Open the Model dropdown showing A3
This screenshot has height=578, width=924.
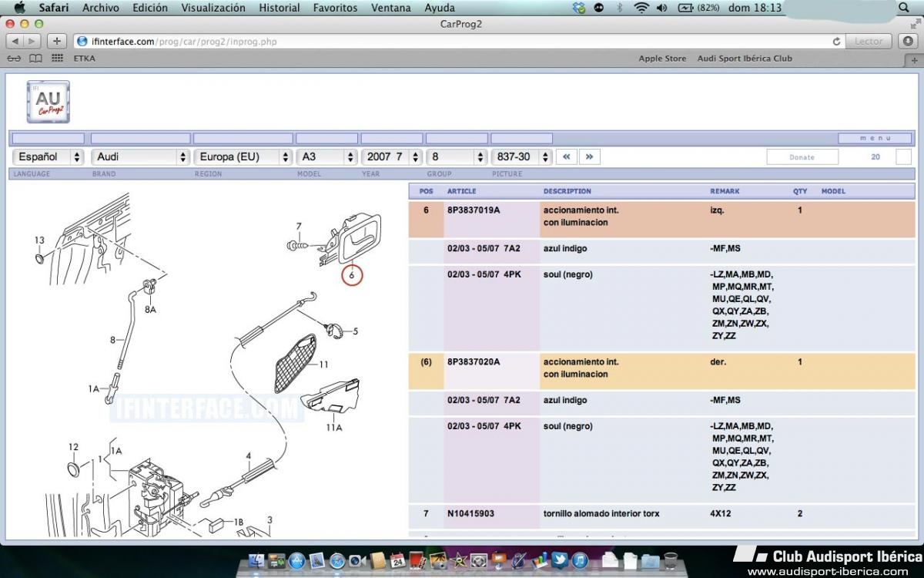pos(326,156)
